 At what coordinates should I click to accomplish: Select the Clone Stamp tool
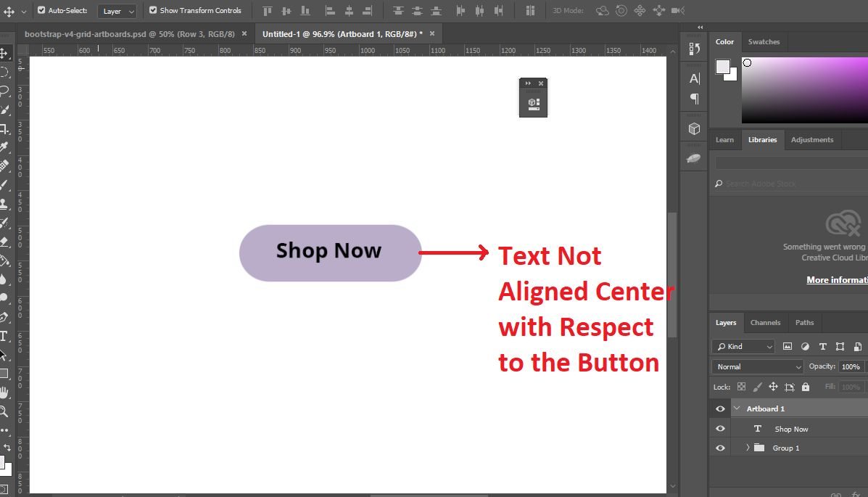[x=4, y=204]
